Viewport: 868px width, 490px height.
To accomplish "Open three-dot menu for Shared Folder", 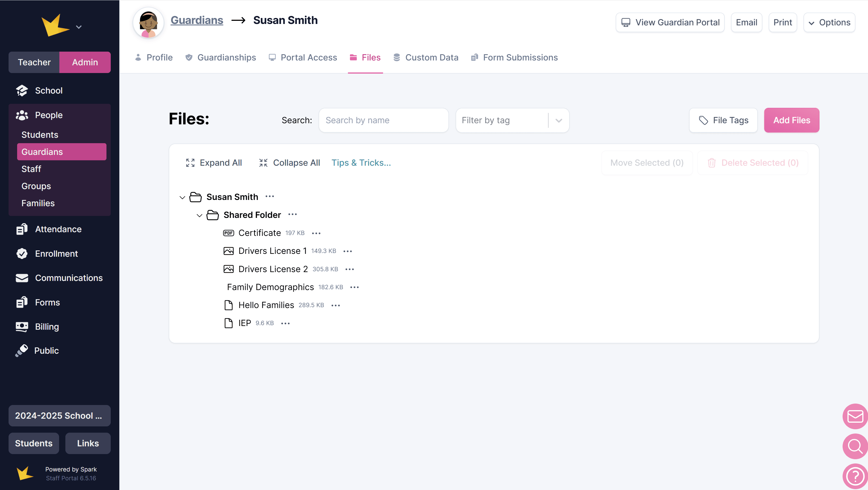I will [293, 214].
